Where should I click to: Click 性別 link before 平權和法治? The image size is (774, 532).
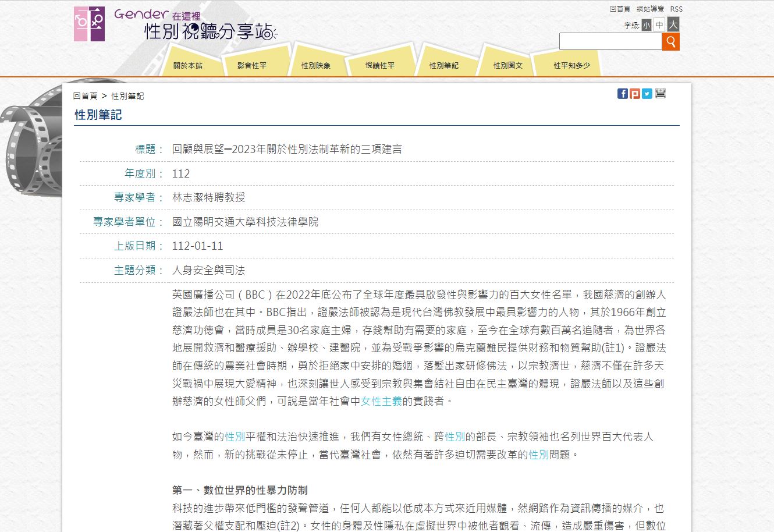(x=235, y=437)
